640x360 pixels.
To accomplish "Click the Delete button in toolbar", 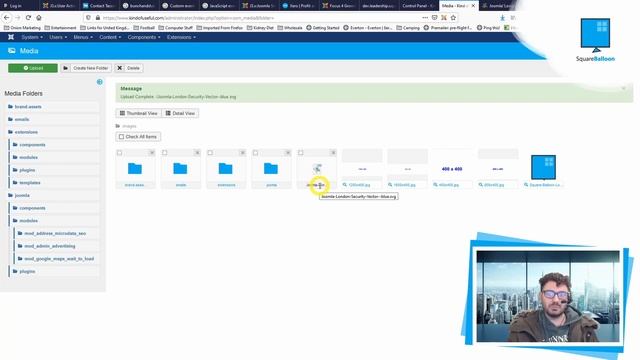I will (x=129, y=68).
